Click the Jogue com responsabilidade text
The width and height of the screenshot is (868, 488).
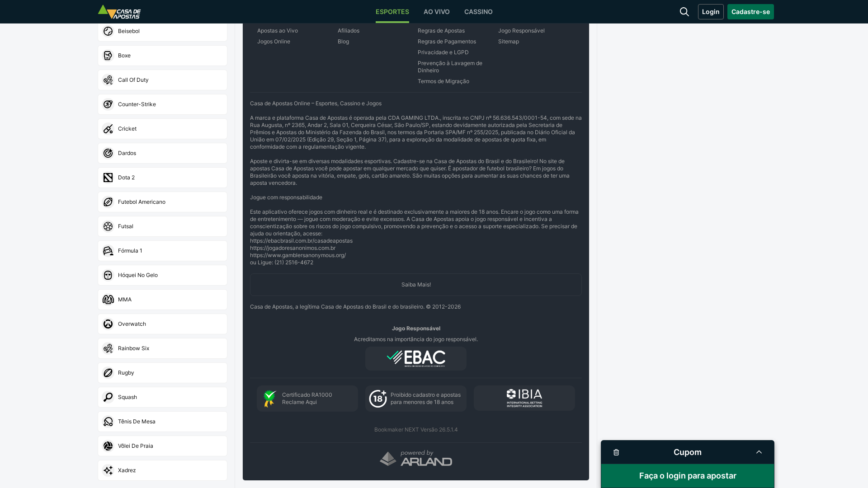tap(286, 197)
